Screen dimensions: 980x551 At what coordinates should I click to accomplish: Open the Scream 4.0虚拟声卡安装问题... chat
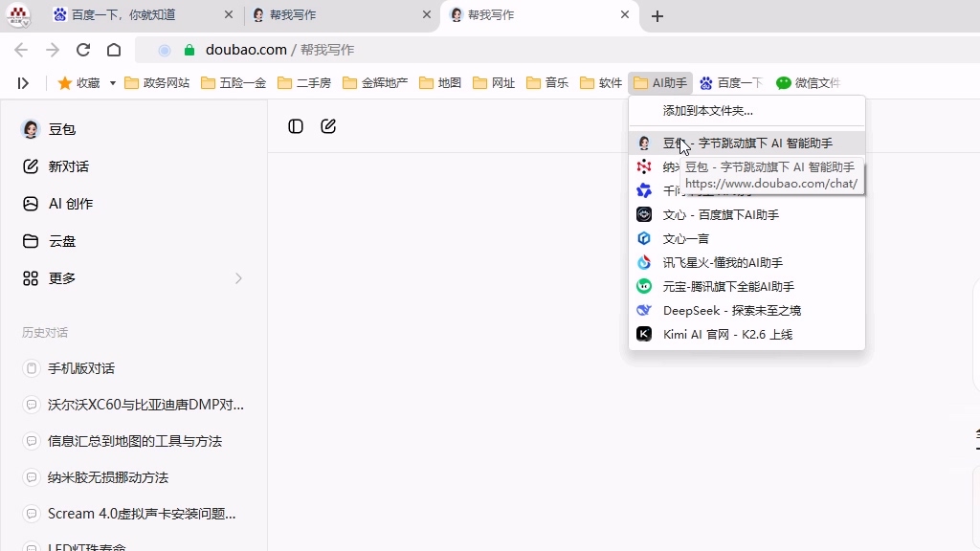pos(133,514)
